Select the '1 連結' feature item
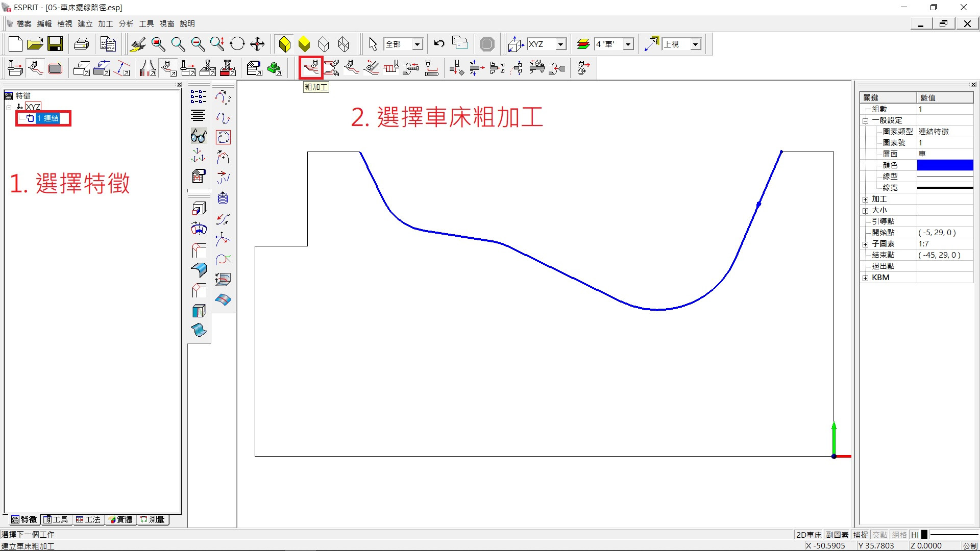980x551 pixels. pyautogui.click(x=48, y=118)
